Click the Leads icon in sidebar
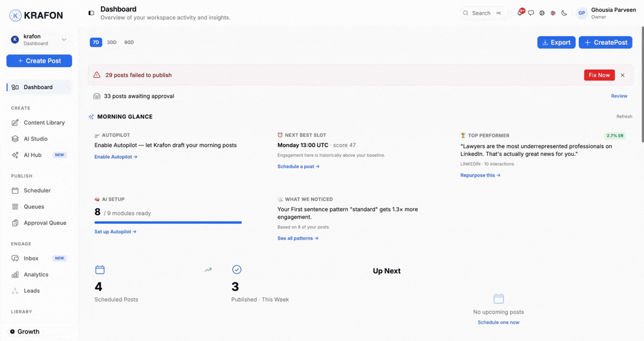 15,291
